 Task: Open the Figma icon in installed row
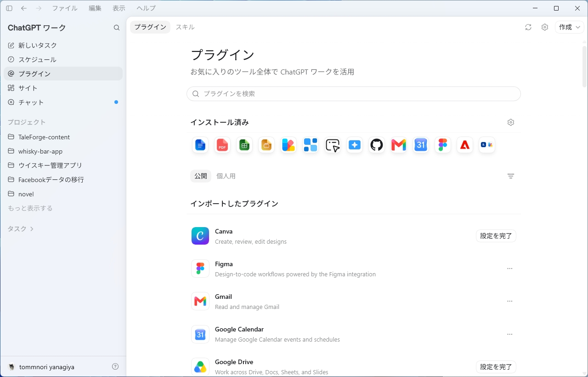(443, 145)
